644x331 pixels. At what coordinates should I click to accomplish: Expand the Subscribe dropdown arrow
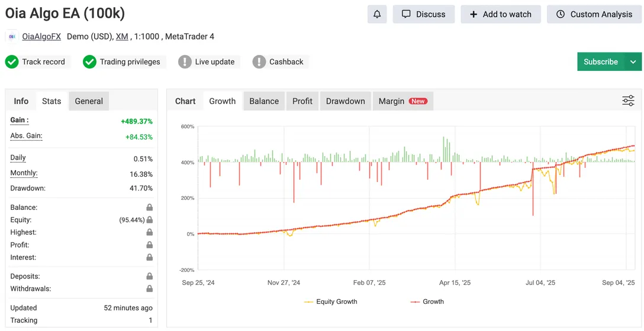[x=633, y=61]
